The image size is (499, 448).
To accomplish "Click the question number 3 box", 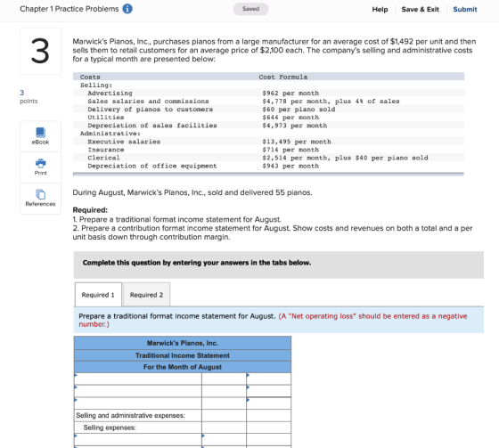I will pos(40,51).
